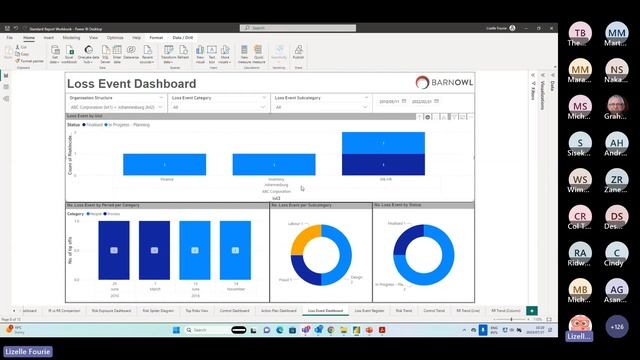Switch to Action Plan Dashboard page tab
640x360 pixels.
point(279,311)
